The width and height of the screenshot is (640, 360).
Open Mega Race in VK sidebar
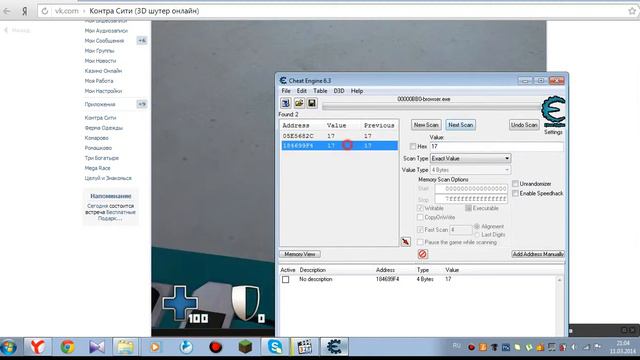point(98,168)
